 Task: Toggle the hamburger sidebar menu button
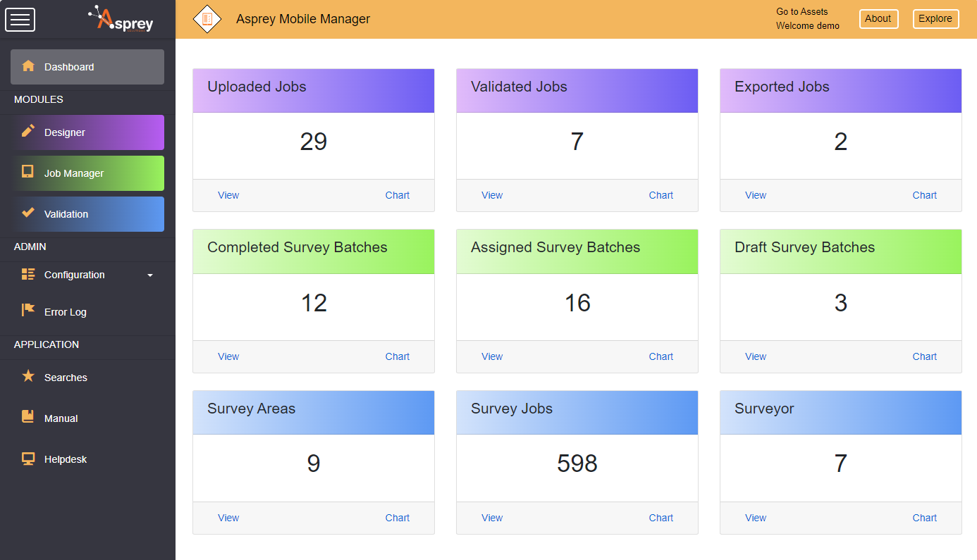coord(20,19)
